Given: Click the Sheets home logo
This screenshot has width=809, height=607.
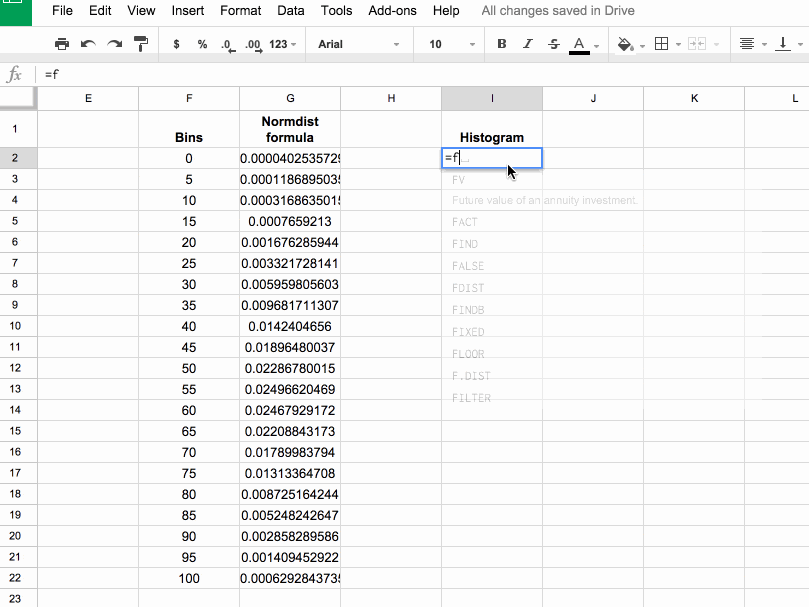Looking at the screenshot, I should (x=15, y=12).
